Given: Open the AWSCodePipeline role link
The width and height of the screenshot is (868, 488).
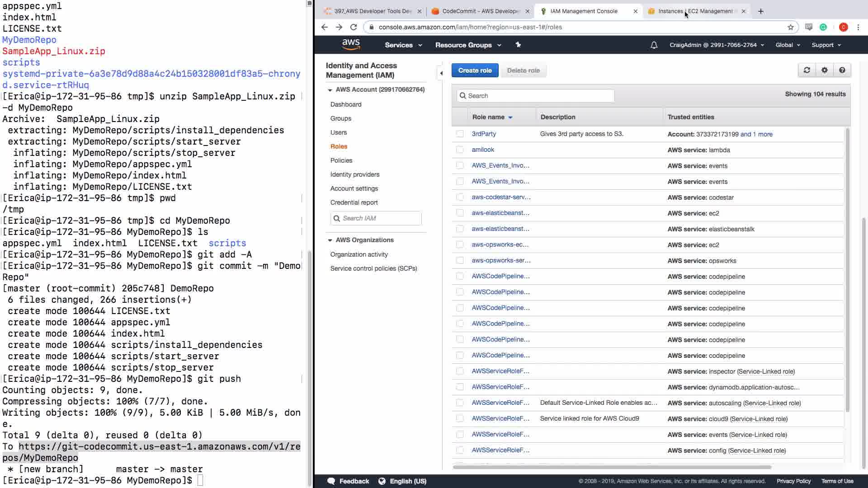Looking at the screenshot, I should coord(500,276).
